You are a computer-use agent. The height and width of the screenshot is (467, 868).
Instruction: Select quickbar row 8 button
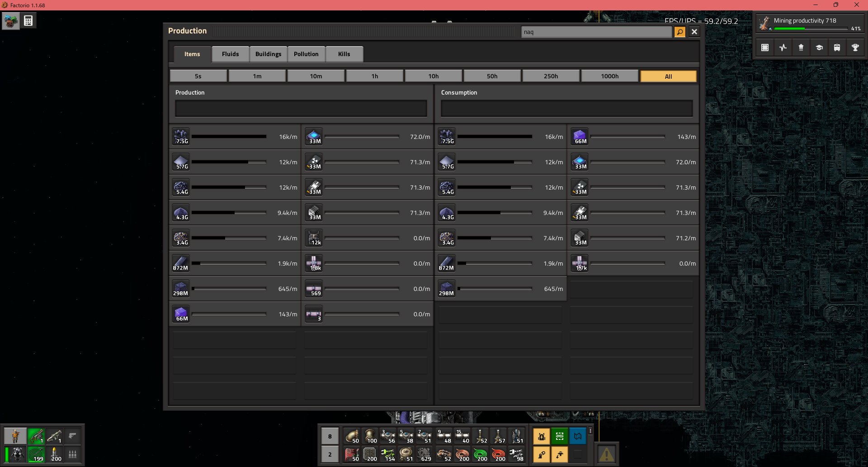click(330, 436)
